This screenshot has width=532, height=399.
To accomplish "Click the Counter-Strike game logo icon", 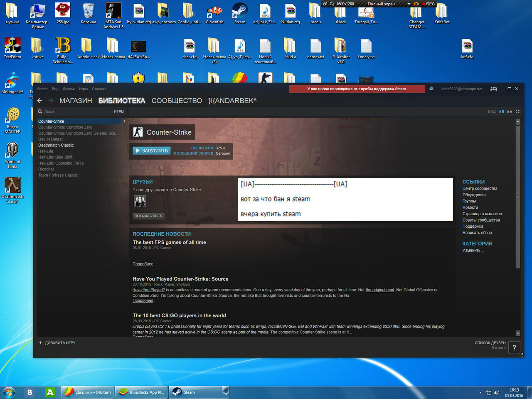I will click(x=138, y=132).
